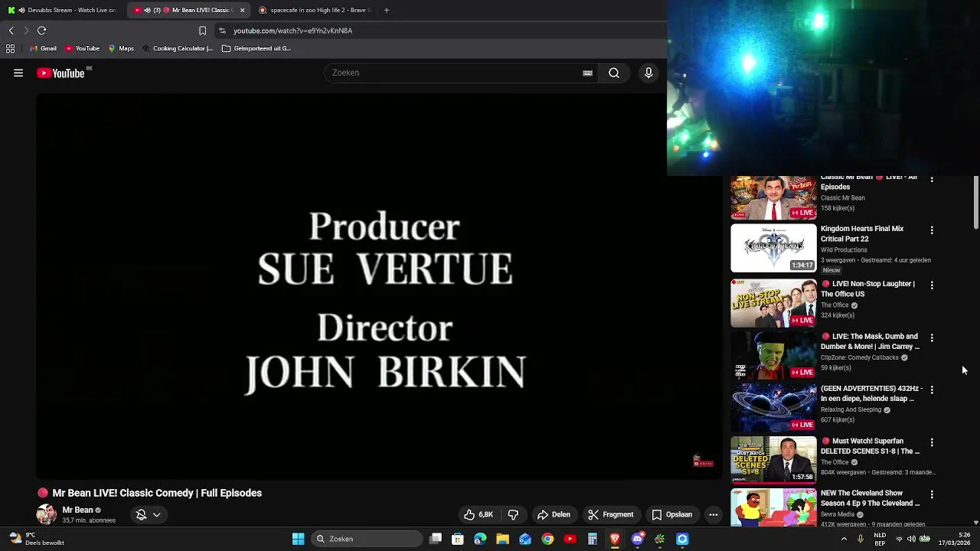Start voice search with the microphone icon
The height and width of the screenshot is (551, 980).
pyautogui.click(x=648, y=73)
